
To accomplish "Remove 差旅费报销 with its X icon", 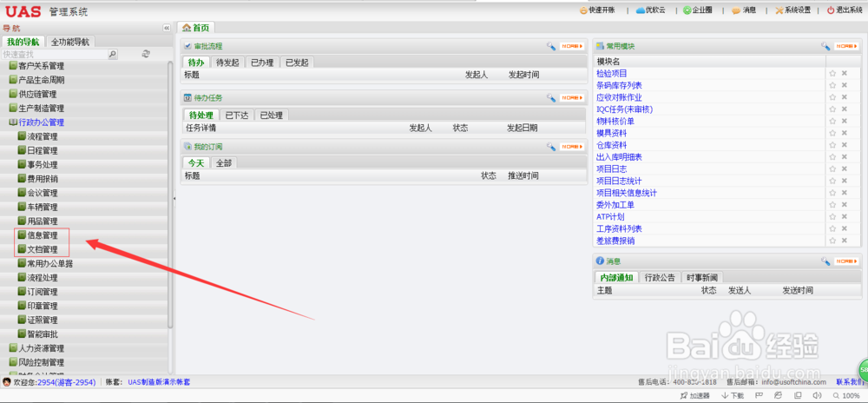I will point(845,241).
